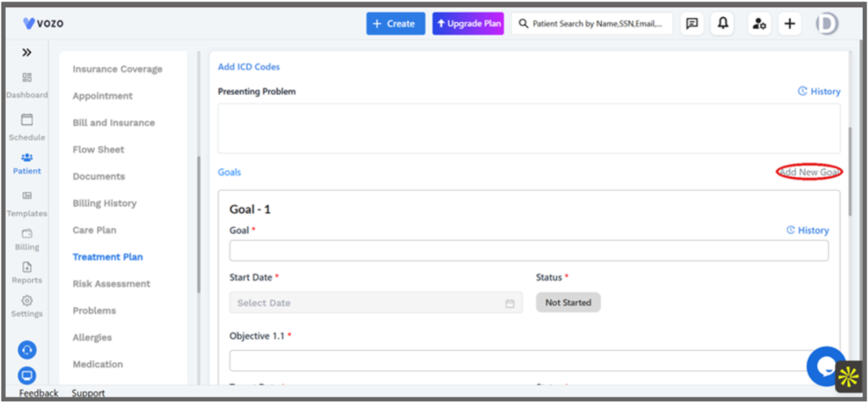
Task: Click the Goal text input field
Action: coord(529,250)
